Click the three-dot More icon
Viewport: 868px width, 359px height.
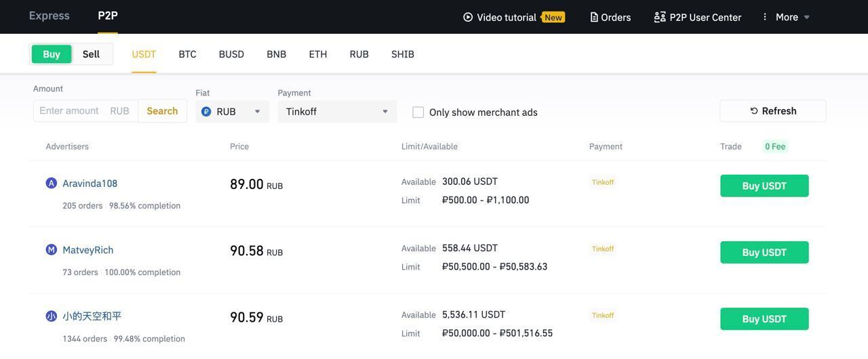[766, 17]
